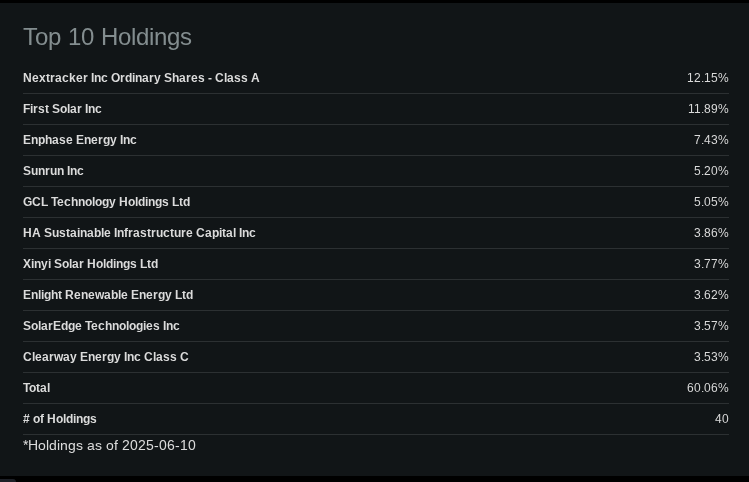This screenshot has width=749, height=482.
Task: Click the 7.43% Enphase weight value
Action: point(710,140)
